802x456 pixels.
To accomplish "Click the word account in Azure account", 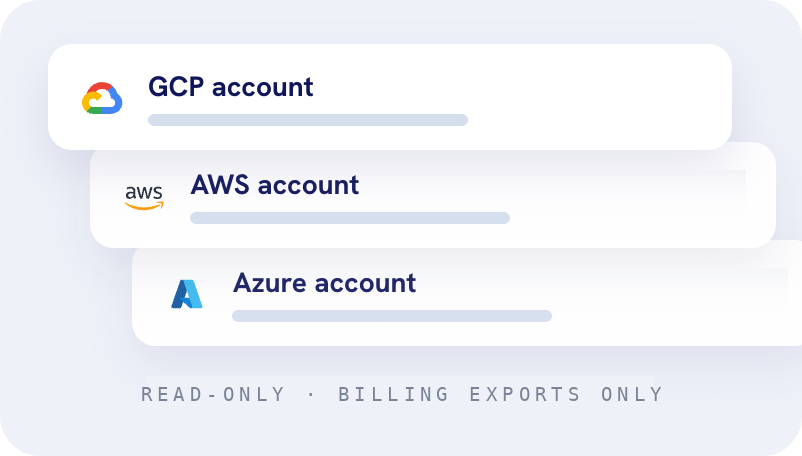I will pyautogui.click(x=365, y=284).
